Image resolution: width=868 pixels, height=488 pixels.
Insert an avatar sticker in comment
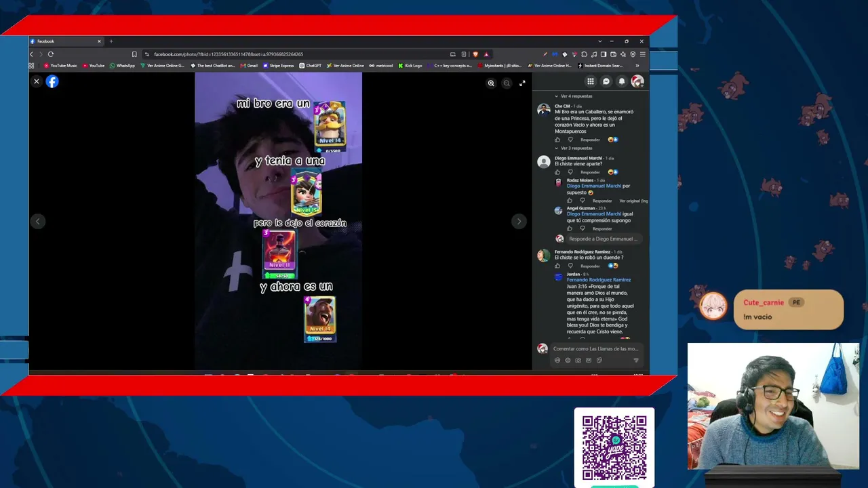[x=557, y=360]
